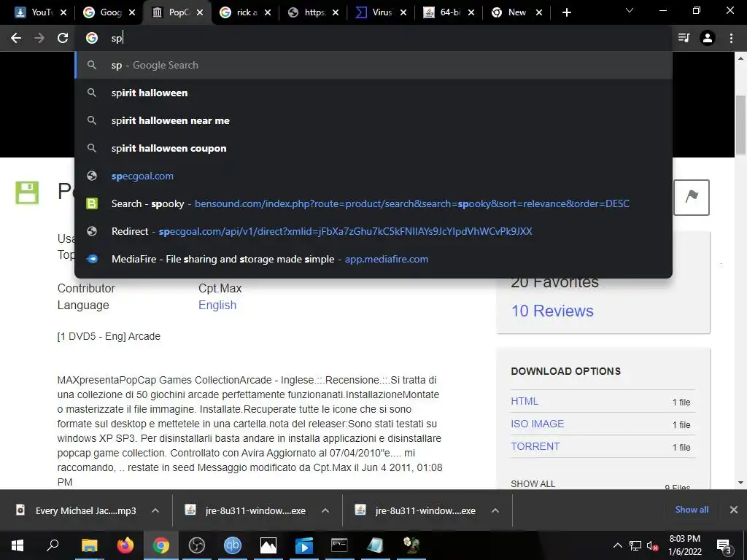
Task: Select the 'sp - Google Search' suggestion
Action: 373,65
